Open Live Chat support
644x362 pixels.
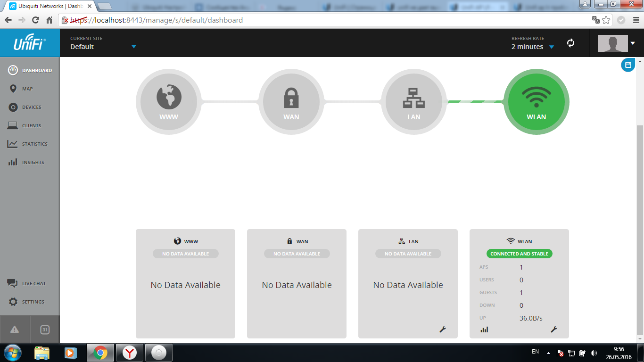(33, 283)
